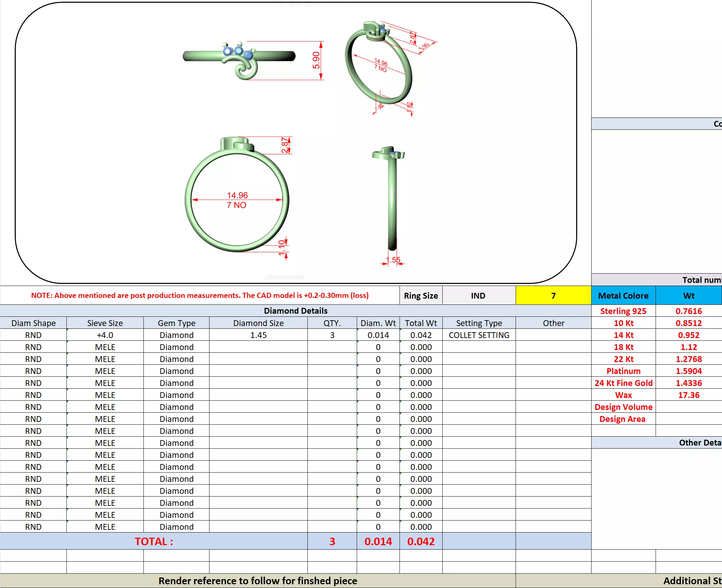Click the yellow ring size cell showing 7

coord(553,296)
